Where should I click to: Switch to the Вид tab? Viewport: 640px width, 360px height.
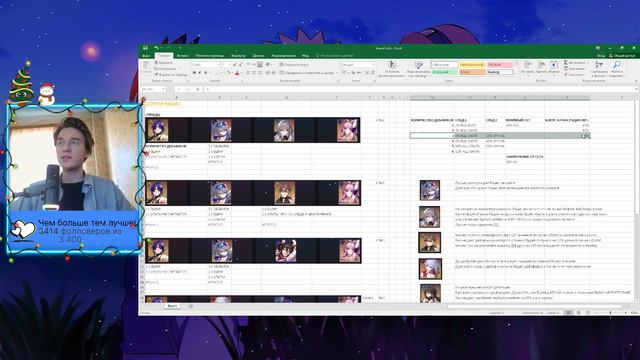pyautogui.click(x=305, y=56)
